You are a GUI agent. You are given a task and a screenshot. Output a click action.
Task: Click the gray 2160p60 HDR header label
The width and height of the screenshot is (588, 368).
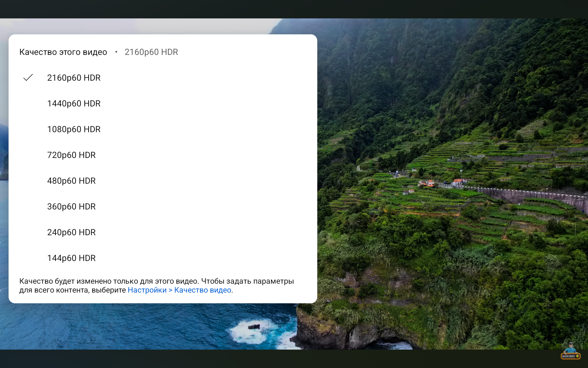(151, 52)
